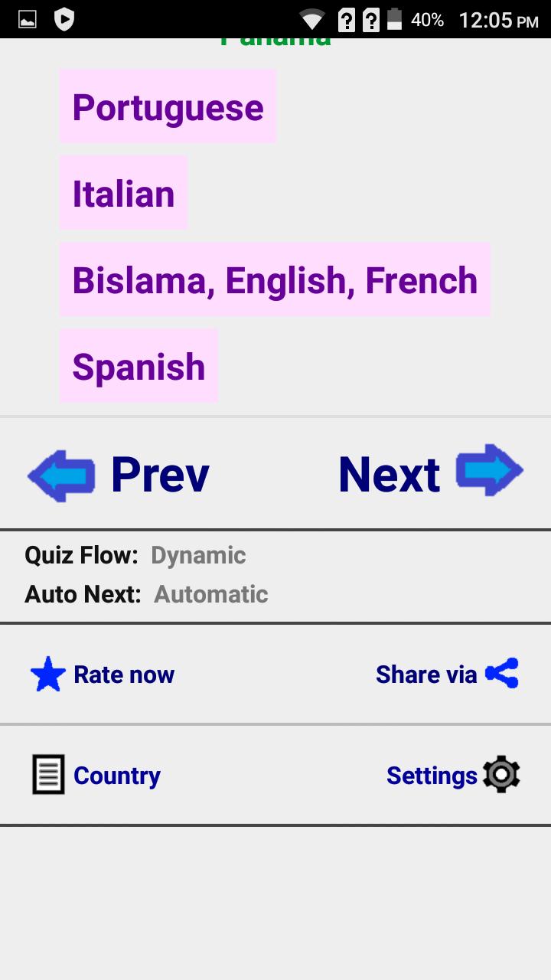Tap the Settings gear icon
The width and height of the screenshot is (551, 980).
[502, 775]
